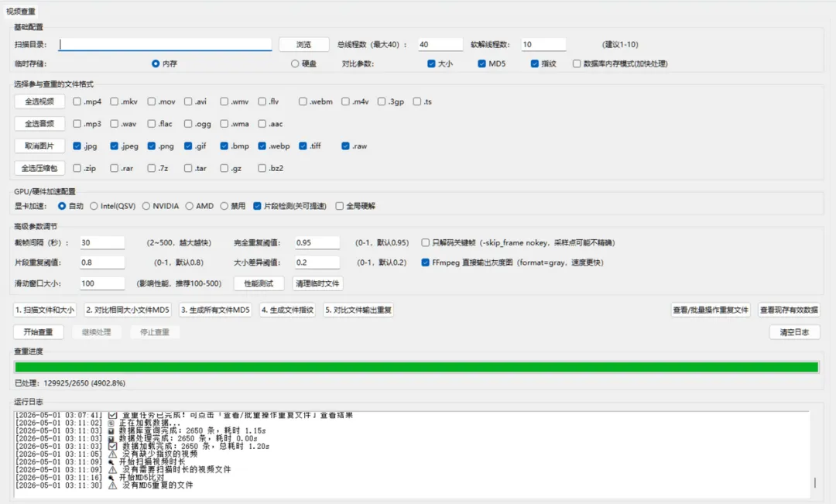Screen dimensions: 836x504
Task: Uncheck the .jpeg format checkbox
Action: [x=114, y=146]
